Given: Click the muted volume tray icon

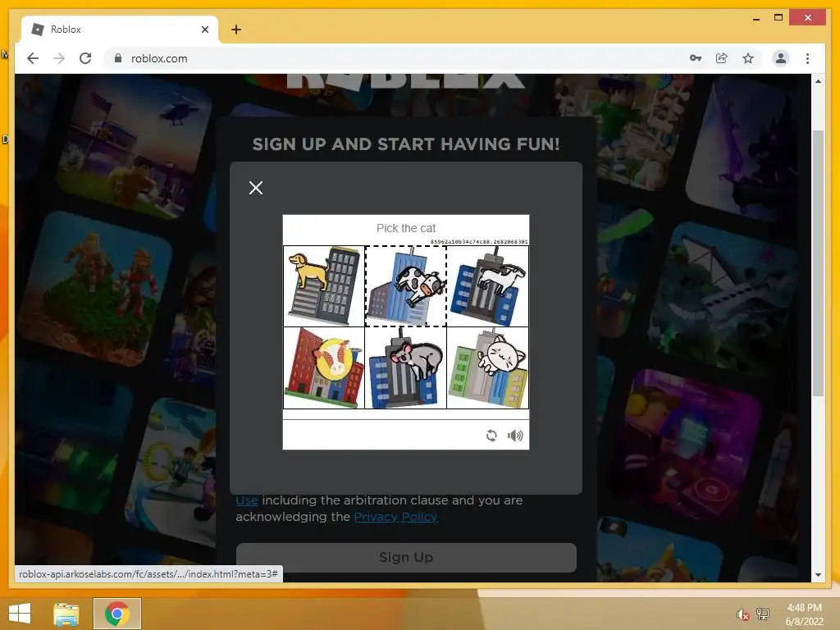Looking at the screenshot, I should [742, 614].
